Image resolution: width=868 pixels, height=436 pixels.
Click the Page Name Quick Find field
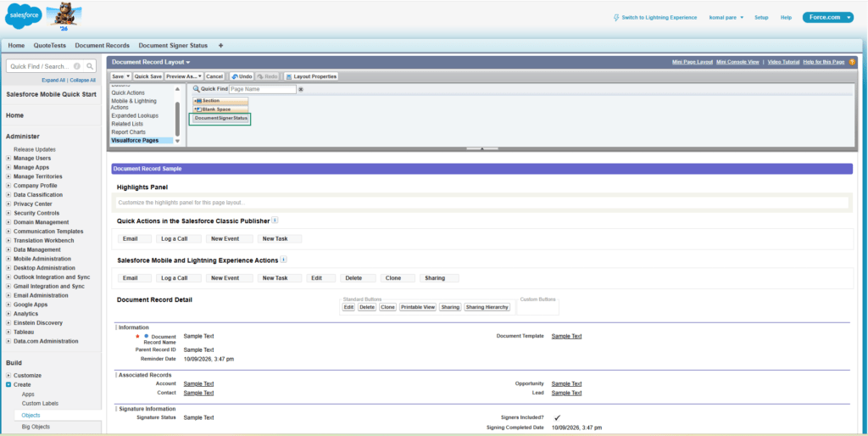click(x=263, y=89)
